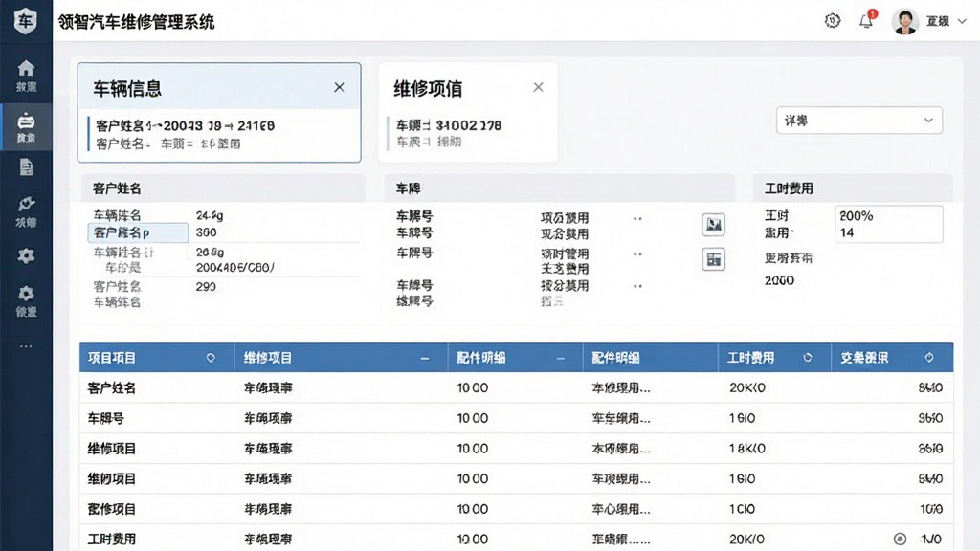Viewport: 980px width, 551px height.
Task: Close the 车辆信息 card
Action: click(x=339, y=87)
